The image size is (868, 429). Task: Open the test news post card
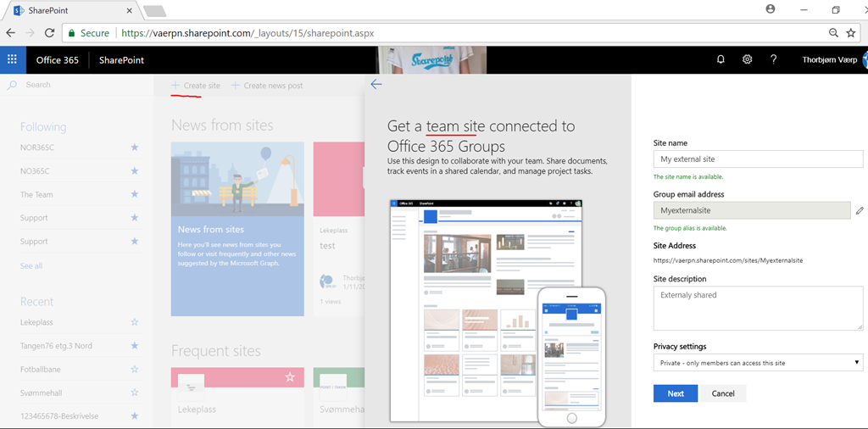[x=339, y=229]
